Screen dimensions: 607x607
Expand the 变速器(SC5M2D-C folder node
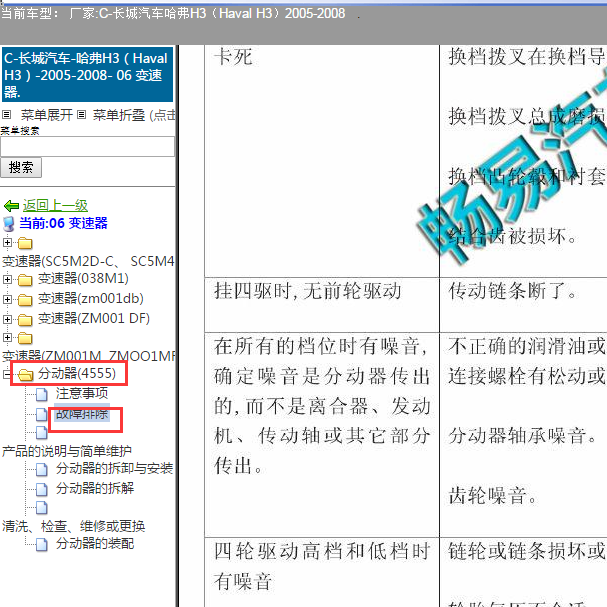click(x=7, y=242)
